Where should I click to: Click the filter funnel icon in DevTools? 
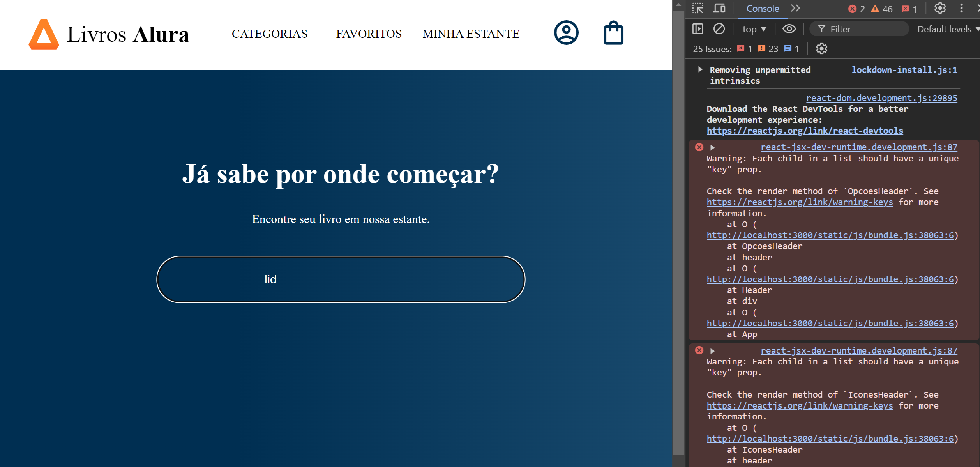click(821, 29)
